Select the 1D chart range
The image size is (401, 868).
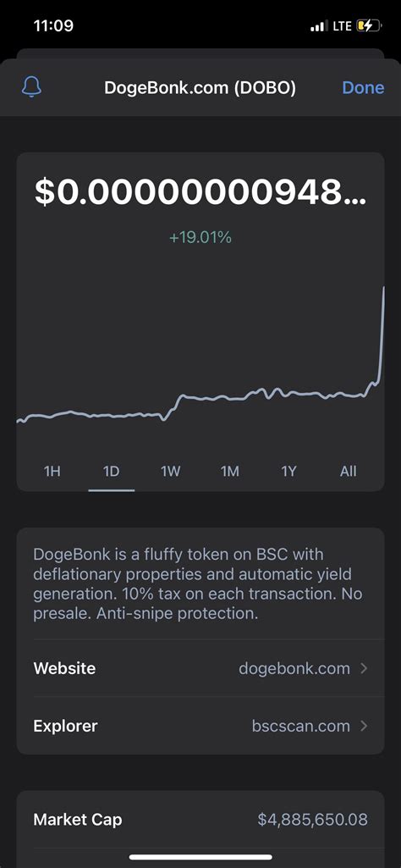coord(111,471)
